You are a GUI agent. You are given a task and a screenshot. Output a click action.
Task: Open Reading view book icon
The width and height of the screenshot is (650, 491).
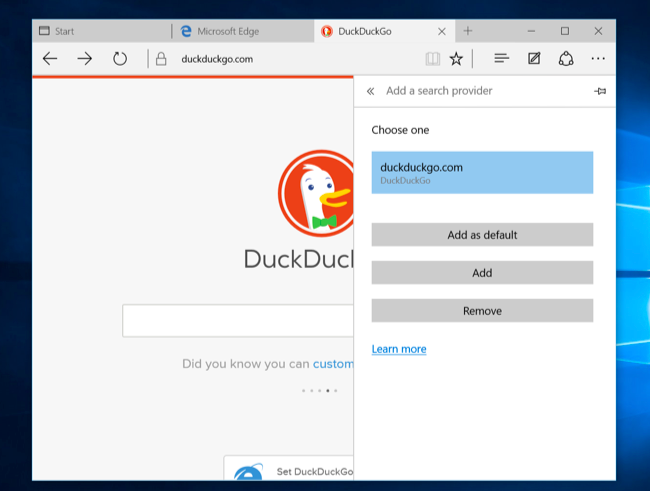point(432,59)
